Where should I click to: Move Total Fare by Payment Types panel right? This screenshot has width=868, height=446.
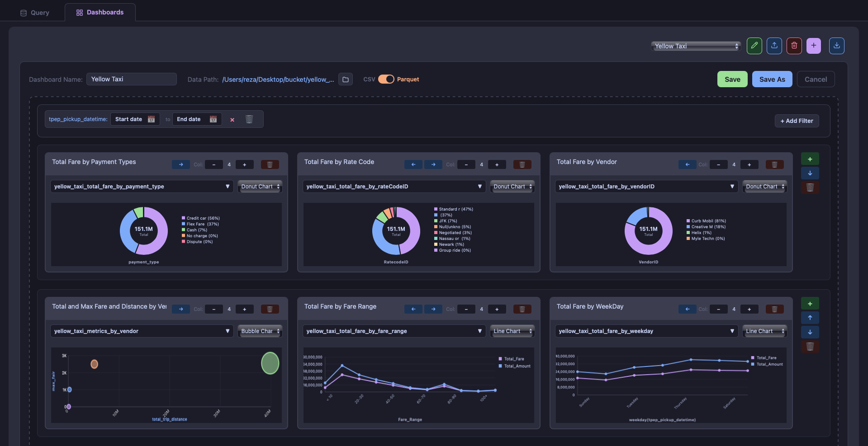click(x=181, y=164)
